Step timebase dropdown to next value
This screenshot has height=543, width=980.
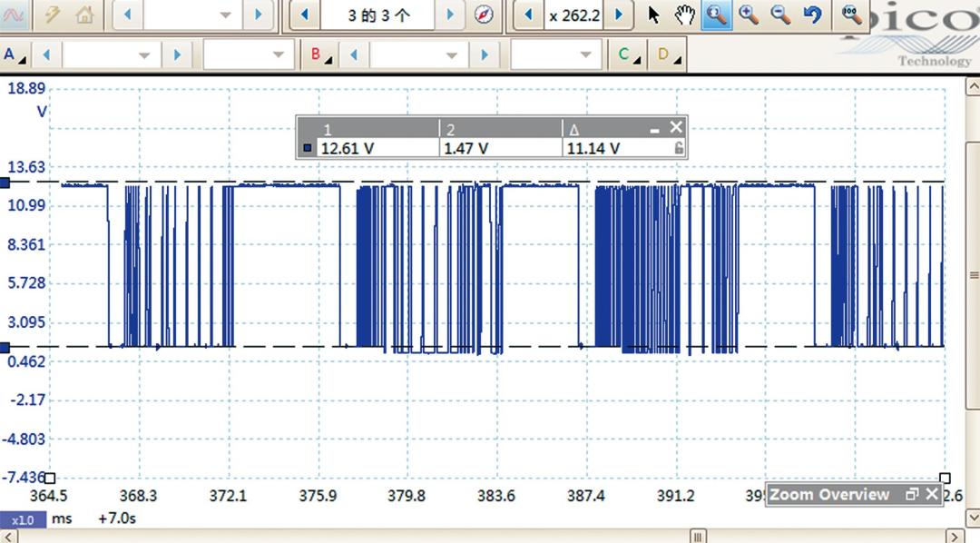pyautogui.click(x=258, y=15)
